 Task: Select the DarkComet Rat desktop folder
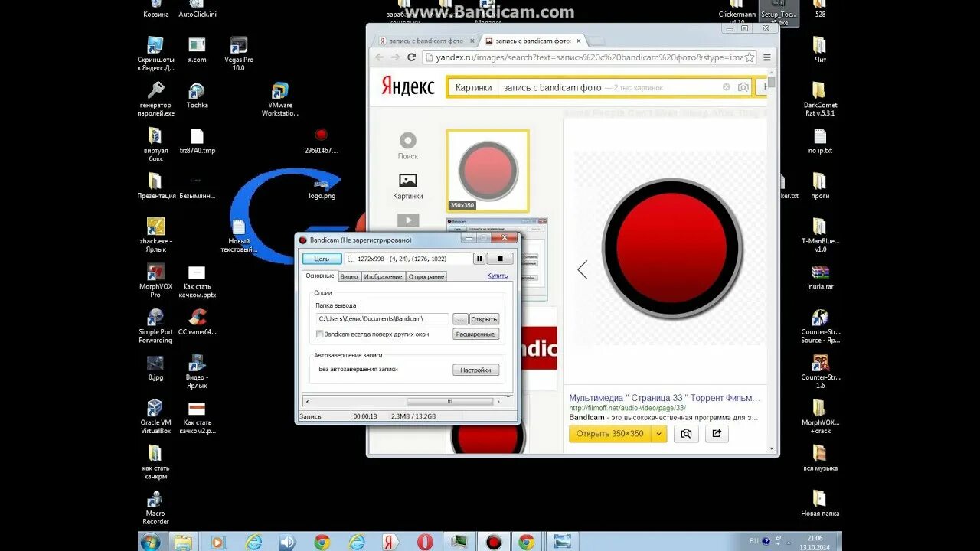click(x=819, y=99)
